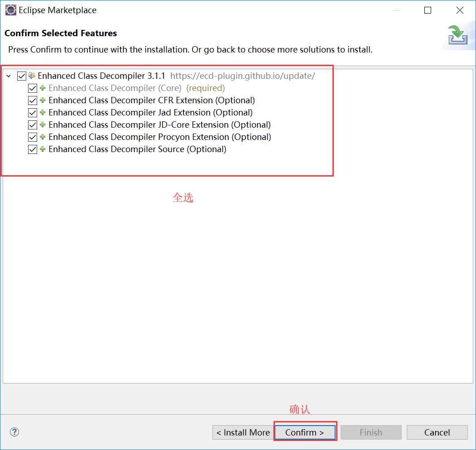Click the green plus icon of Jad Extension
476x450 pixels.
(x=43, y=112)
